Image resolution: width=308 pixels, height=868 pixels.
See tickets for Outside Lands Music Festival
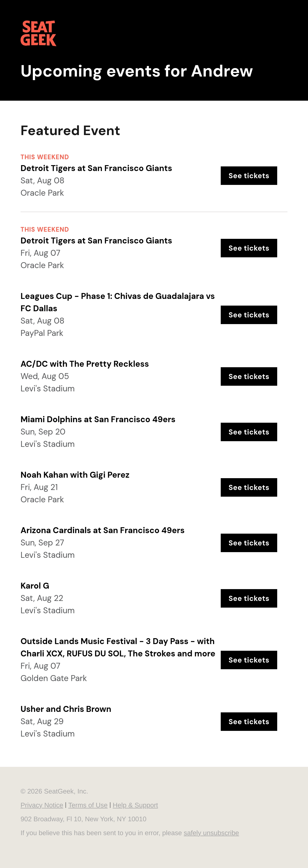(x=249, y=660)
